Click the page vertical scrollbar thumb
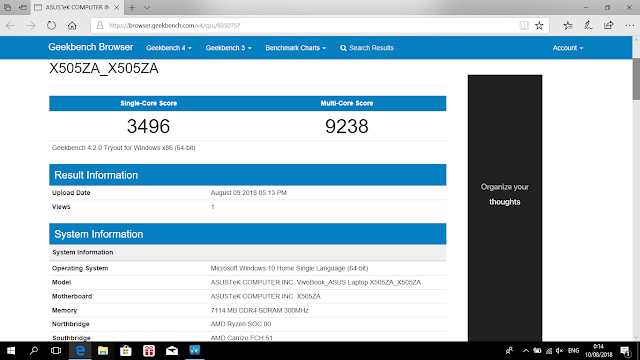640x360 pixels. 636,79
